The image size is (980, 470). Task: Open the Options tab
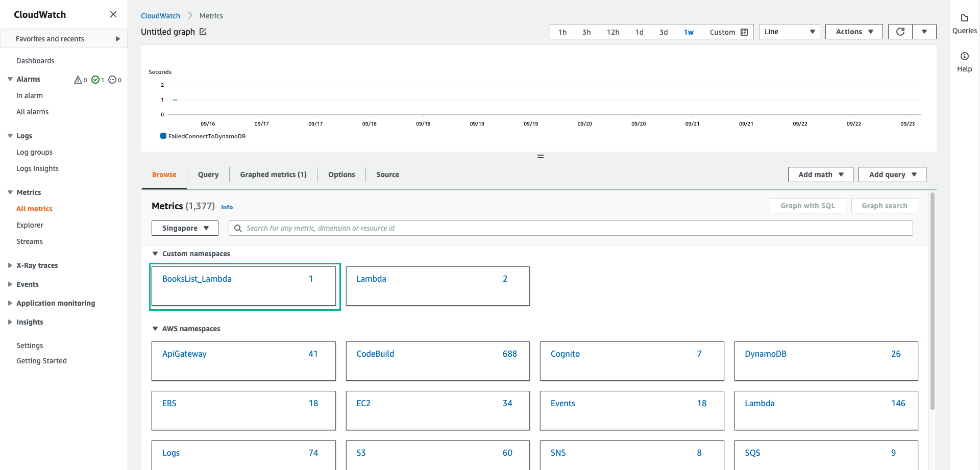tap(341, 175)
